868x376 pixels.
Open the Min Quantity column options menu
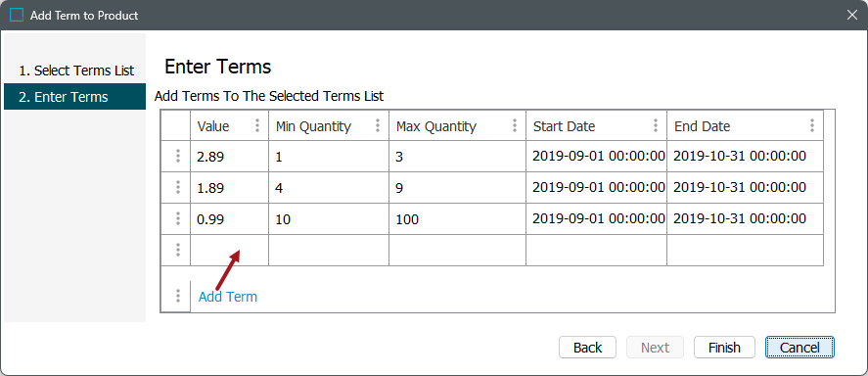click(x=378, y=125)
